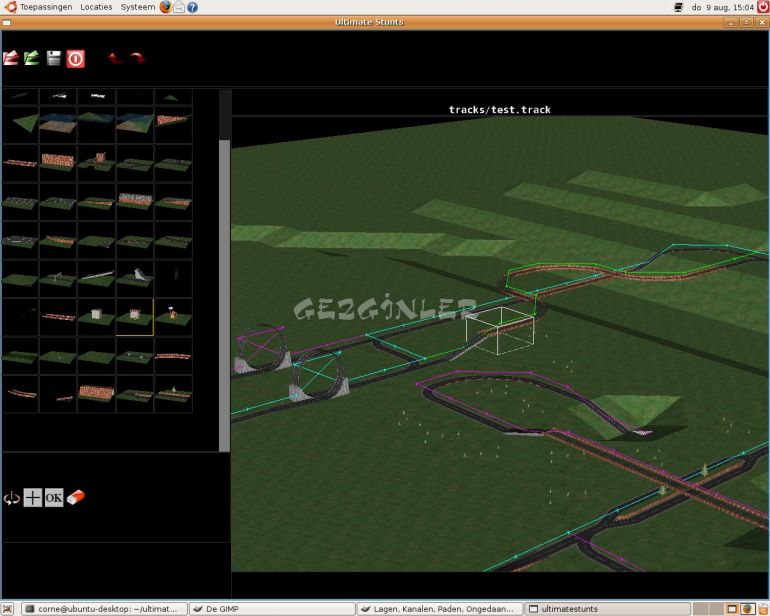Save the track with the floppy disk icon
The height and width of the screenshot is (616, 770).
54,58
